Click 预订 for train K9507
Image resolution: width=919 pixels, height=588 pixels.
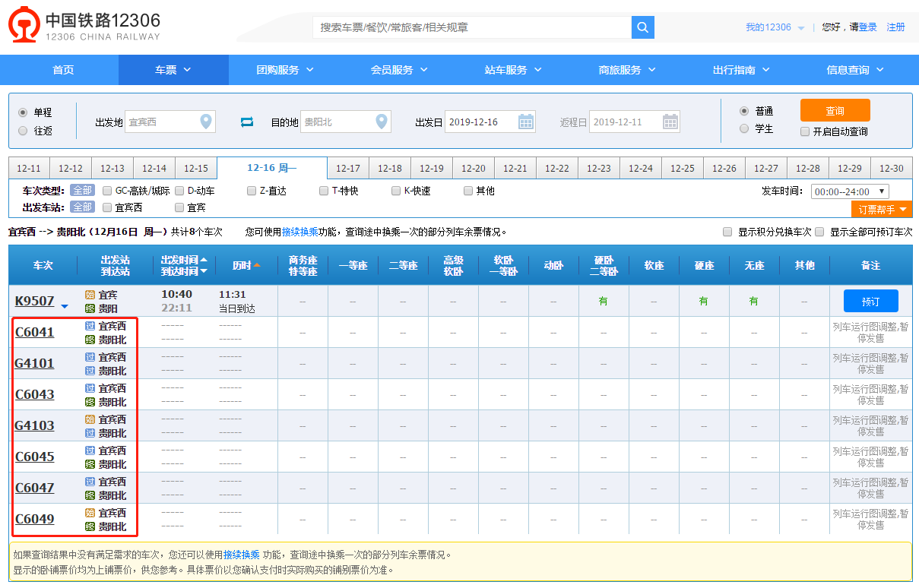871,301
